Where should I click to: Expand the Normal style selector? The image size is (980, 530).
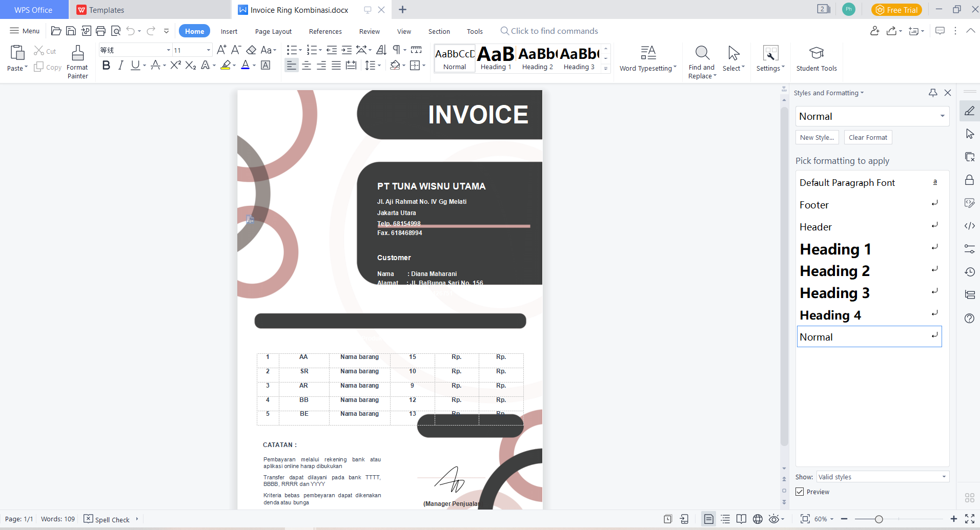click(x=942, y=116)
